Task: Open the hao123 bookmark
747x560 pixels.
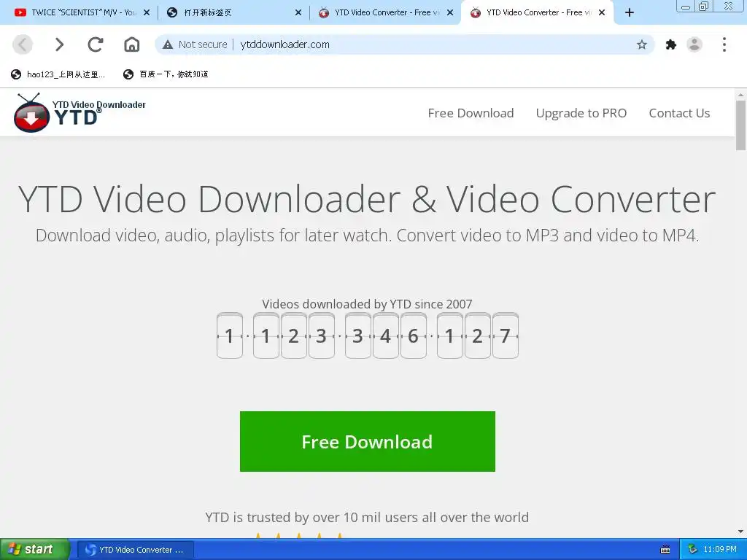Action: tap(58, 74)
